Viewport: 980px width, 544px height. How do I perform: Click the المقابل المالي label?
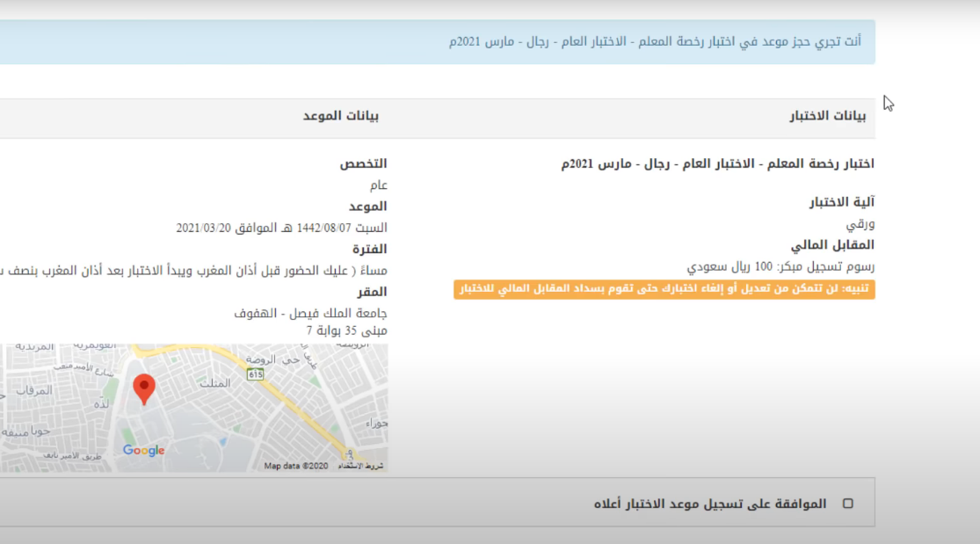832,245
